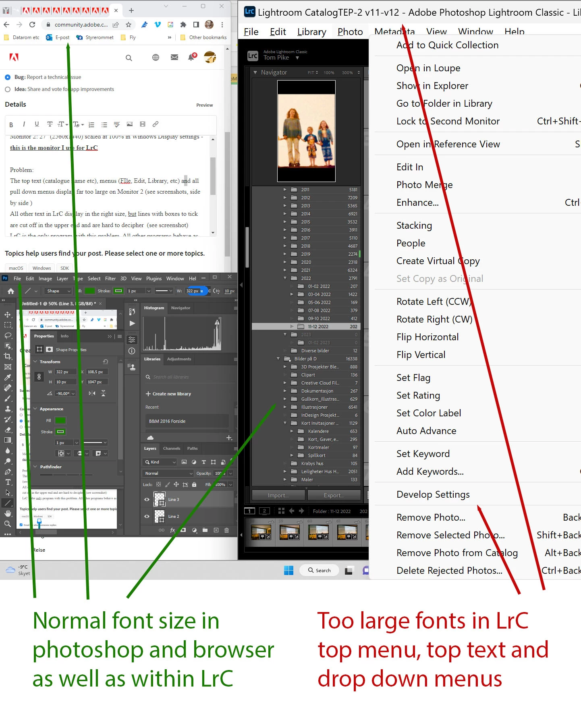Switch to the Navigator tab in Photoshop
Viewport: 581px width, 728px height.
(x=181, y=308)
